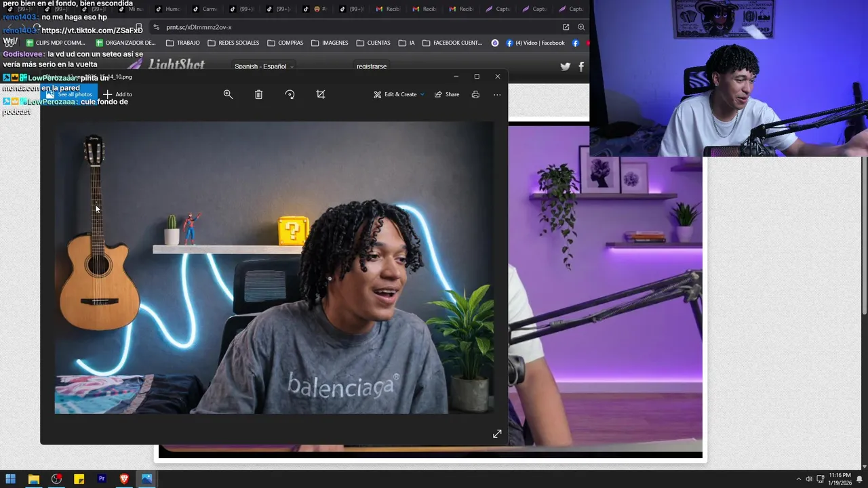The width and height of the screenshot is (868, 488).
Task: Open the REDES SOCIALES bookmark folder
Action: [233, 43]
